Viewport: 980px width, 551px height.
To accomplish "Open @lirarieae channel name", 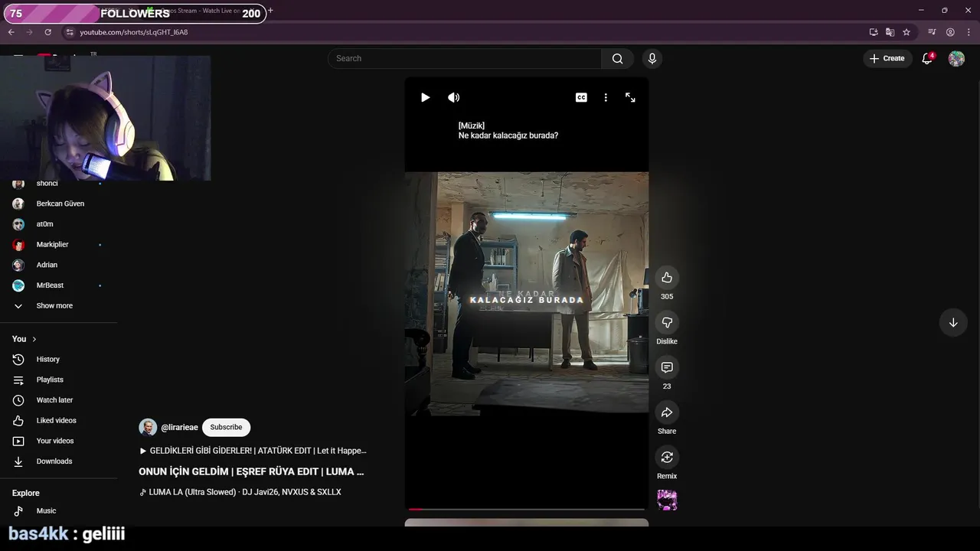I will click(x=179, y=428).
